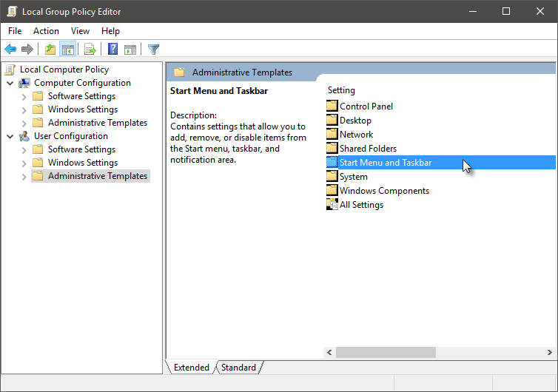Screen dimensions: 558x392
Task: Toggle Show/Hide Console Tree toolbar icon
Action: pos(67,49)
